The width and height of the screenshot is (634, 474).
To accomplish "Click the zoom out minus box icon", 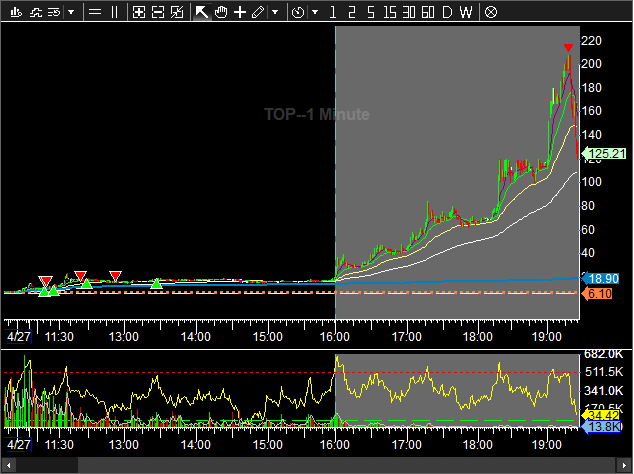I will tap(158, 13).
